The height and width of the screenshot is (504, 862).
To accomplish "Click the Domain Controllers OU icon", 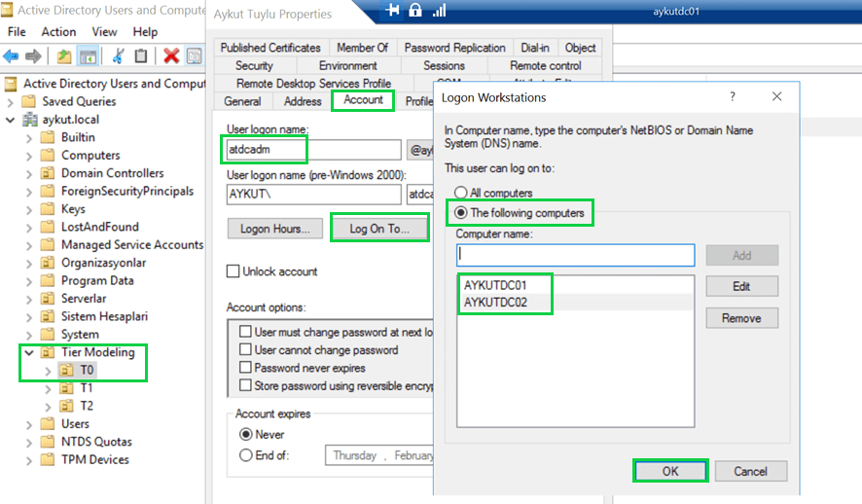I will point(48,173).
